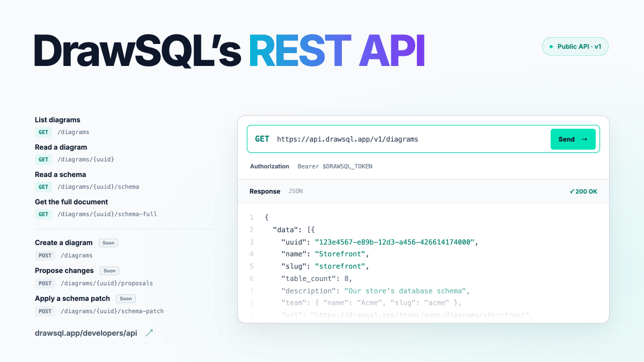Select the List diagrams endpoint
Image resolution: width=644 pixels, height=362 pixels.
[57, 120]
